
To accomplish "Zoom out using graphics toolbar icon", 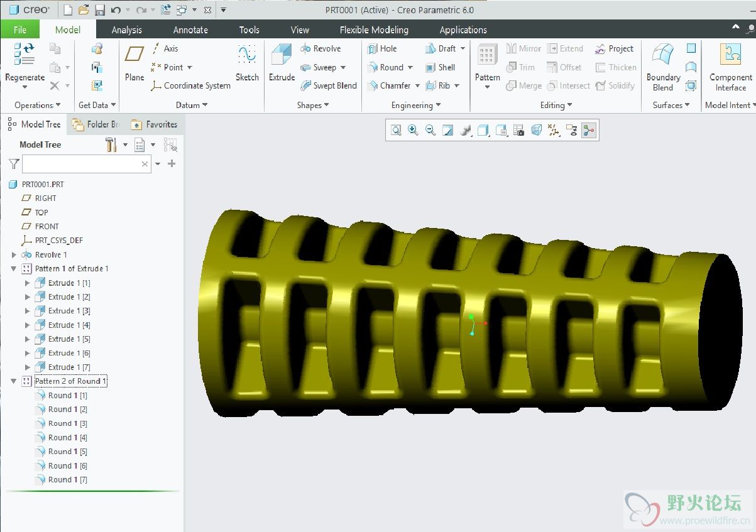I will [x=430, y=130].
